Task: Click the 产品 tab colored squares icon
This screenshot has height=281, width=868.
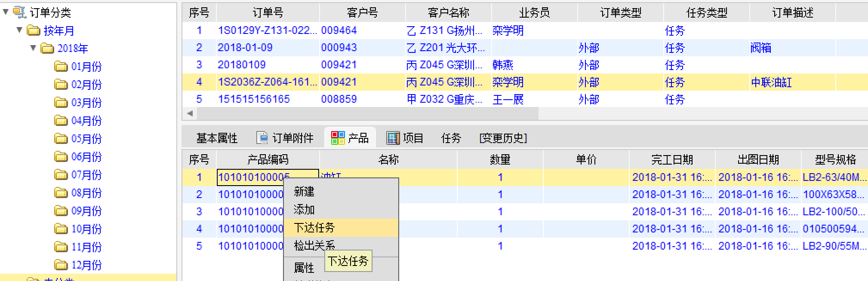Action: coord(338,137)
